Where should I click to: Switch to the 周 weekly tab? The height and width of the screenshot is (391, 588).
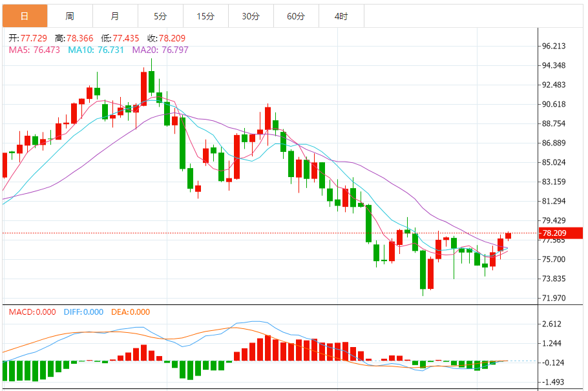70,16
